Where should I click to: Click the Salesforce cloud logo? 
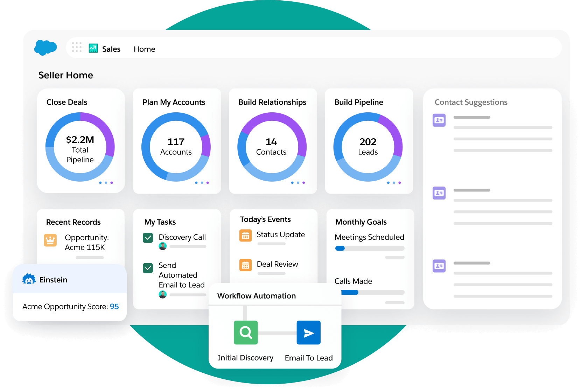pyautogui.click(x=46, y=48)
